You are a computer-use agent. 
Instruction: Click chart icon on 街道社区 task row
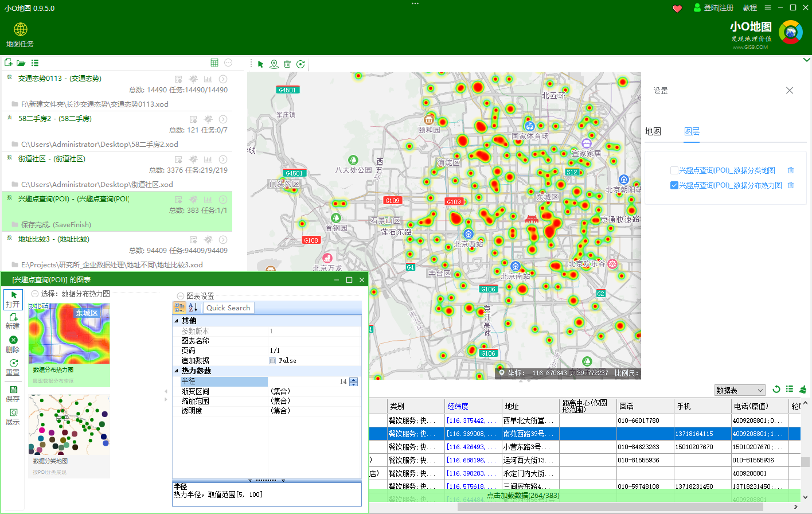[208, 159]
